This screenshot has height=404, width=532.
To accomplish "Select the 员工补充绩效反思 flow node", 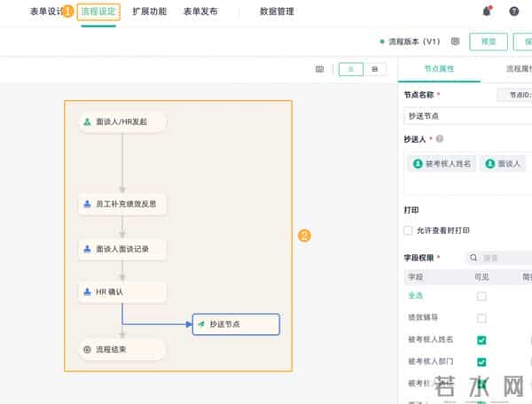I will 122,204.
